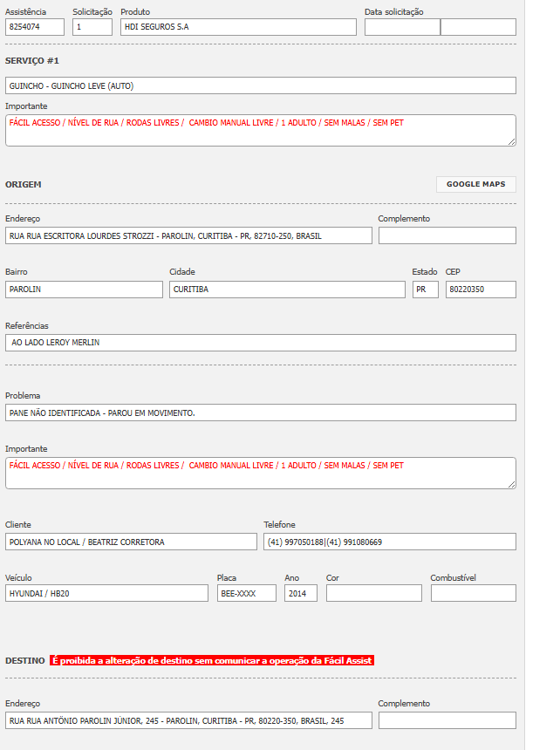Click the Estado field showing PR

(x=425, y=290)
